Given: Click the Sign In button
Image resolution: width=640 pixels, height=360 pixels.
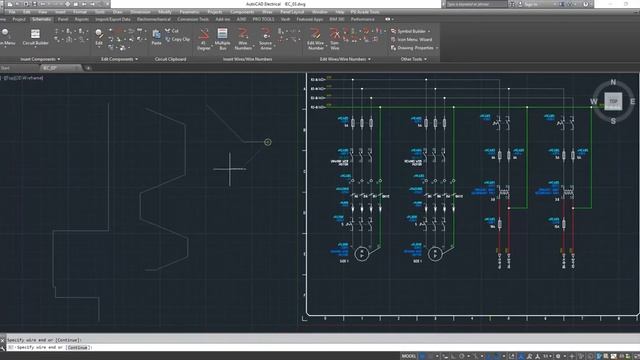Looking at the screenshot, I should 531,4.
